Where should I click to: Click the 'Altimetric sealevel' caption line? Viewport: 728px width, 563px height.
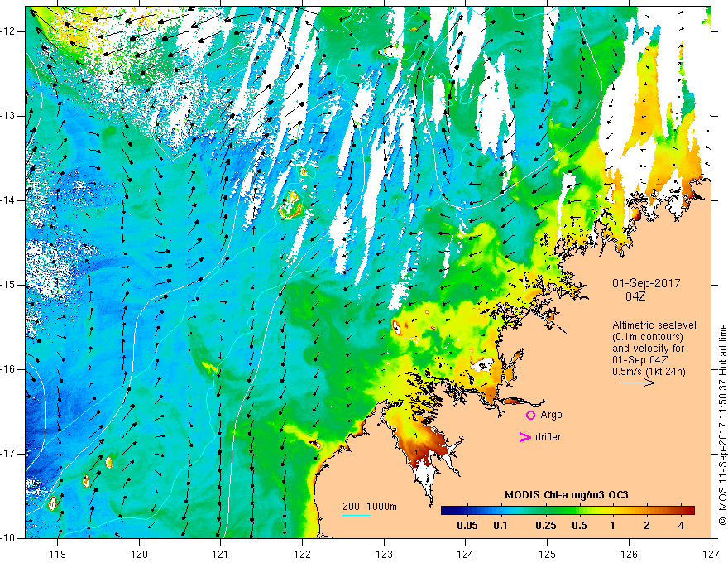click(x=654, y=325)
